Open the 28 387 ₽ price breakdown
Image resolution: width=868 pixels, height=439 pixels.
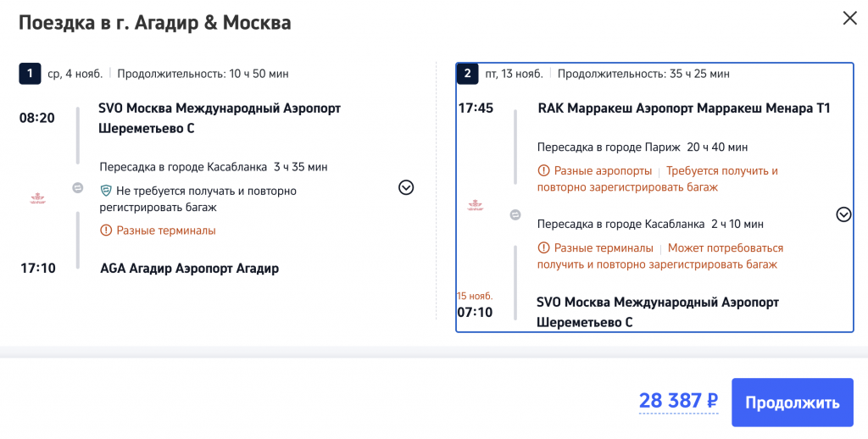click(678, 401)
